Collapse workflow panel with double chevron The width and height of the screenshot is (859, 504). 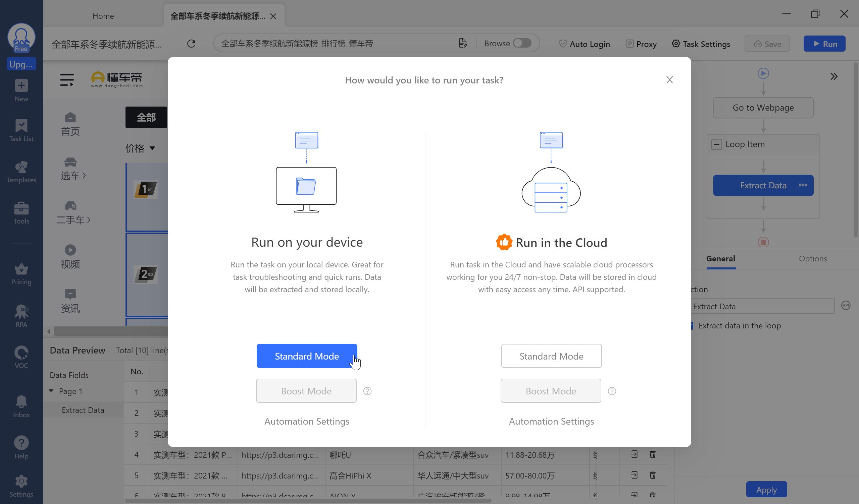pyautogui.click(x=834, y=77)
